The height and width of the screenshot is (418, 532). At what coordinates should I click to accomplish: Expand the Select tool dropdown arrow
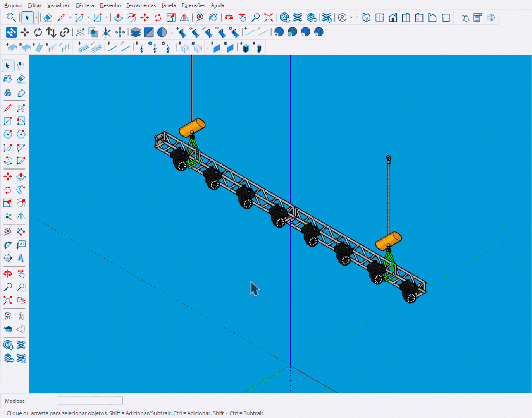coord(36,18)
